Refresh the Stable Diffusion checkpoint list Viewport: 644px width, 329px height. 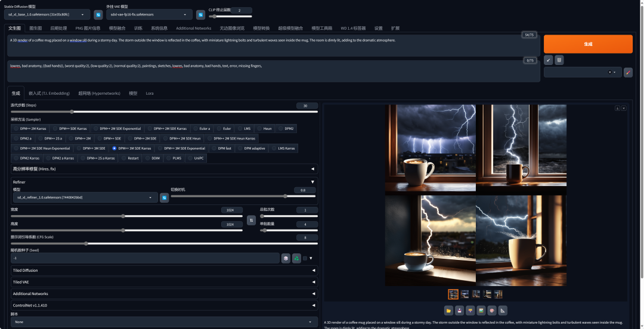[98, 14]
